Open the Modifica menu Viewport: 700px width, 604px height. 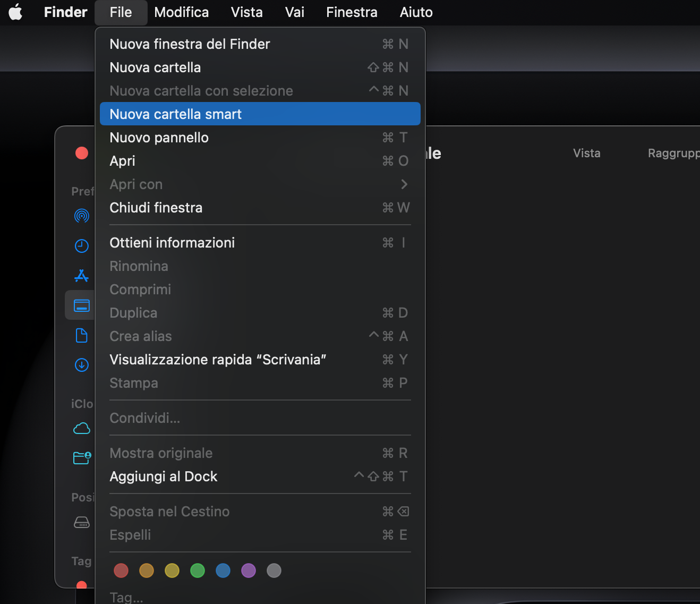181,12
